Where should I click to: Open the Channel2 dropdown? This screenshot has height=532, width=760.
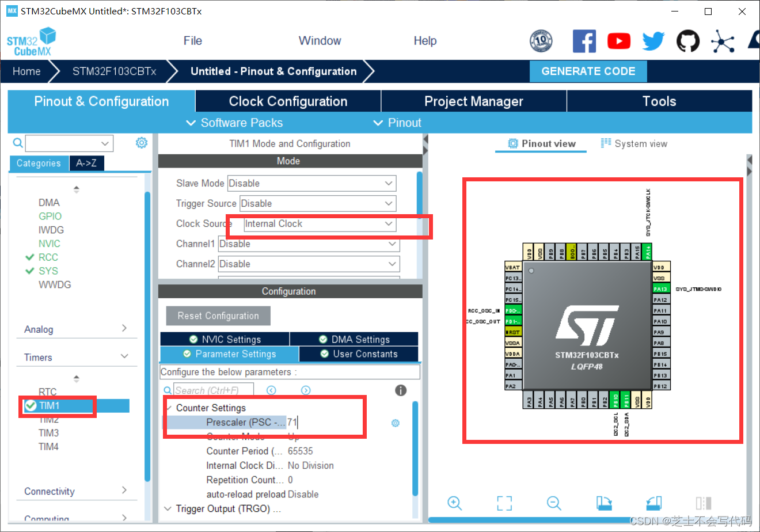309,264
